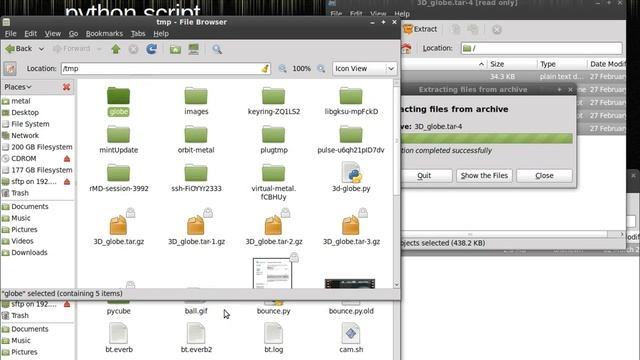
Task: Select the ssh-FiOYYr2333 folder
Action: click(x=196, y=178)
